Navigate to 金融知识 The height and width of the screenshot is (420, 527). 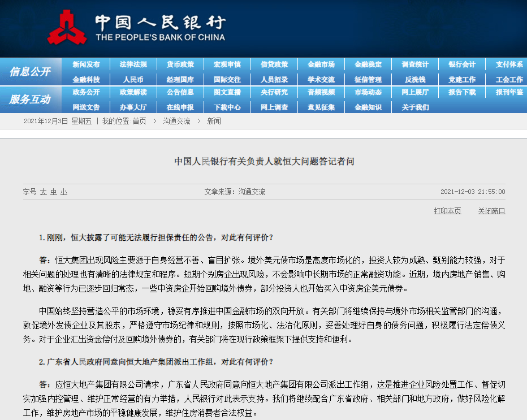(368, 107)
